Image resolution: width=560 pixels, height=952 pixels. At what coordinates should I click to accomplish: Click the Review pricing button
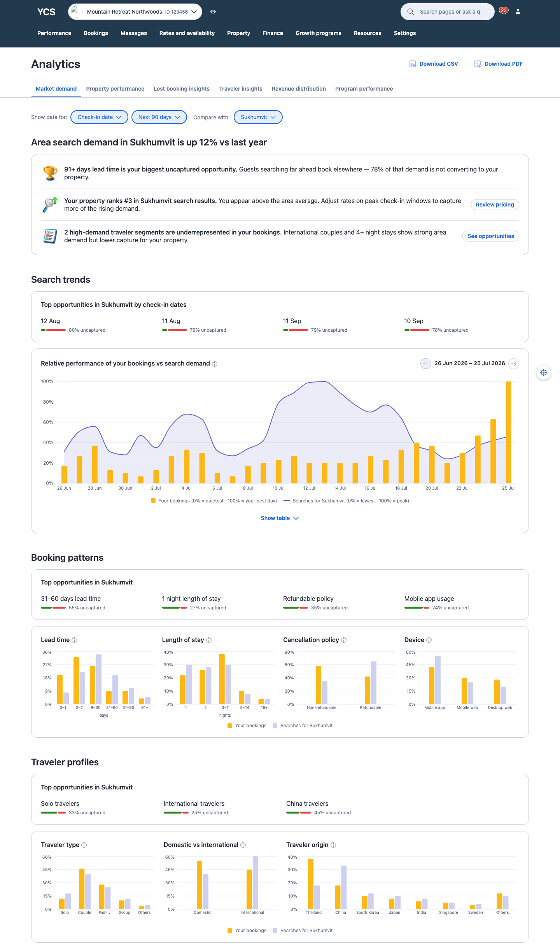pyautogui.click(x=495, y=205)
